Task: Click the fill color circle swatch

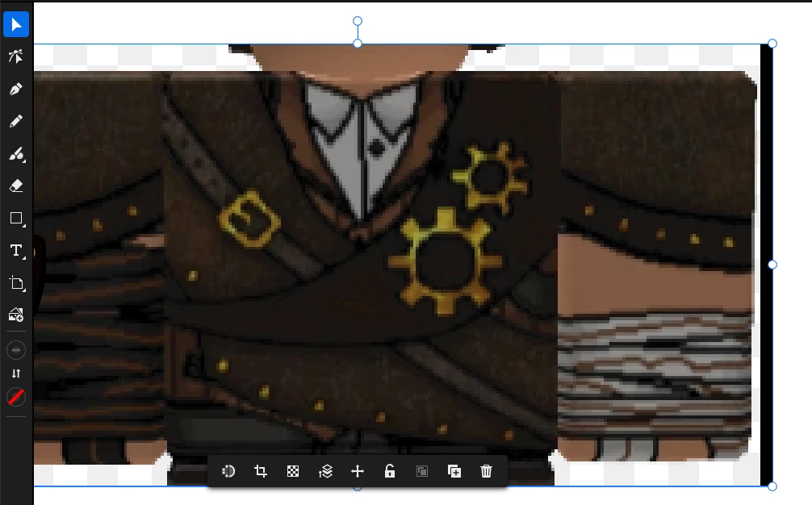Action: pos(16,350)
